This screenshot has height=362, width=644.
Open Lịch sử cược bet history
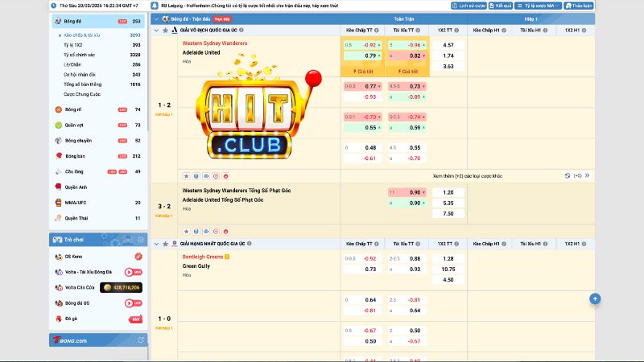(469, 6)
